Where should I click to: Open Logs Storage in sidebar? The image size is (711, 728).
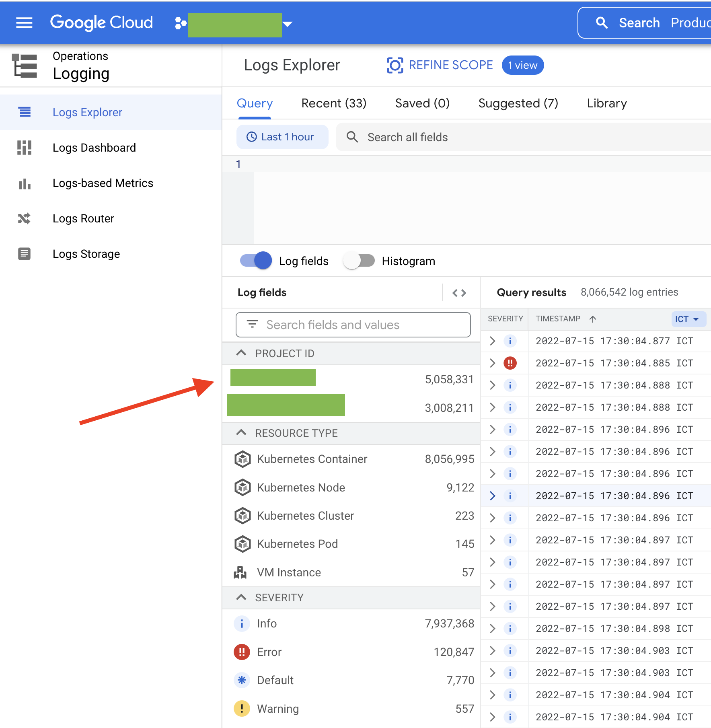point(111,254)
